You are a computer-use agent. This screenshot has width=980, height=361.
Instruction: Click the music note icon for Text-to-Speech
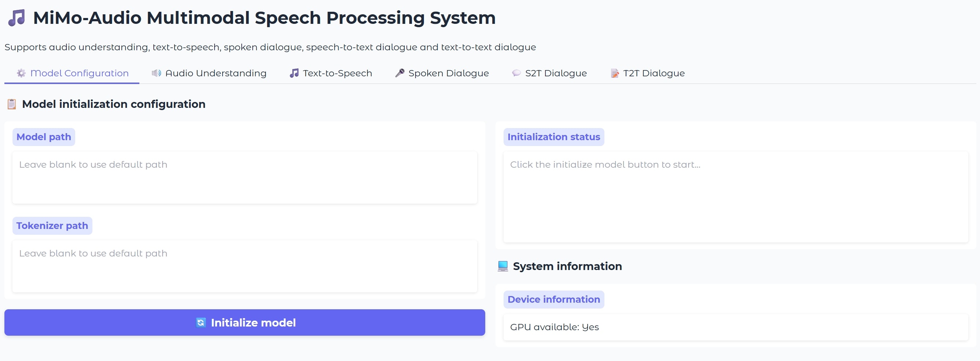pyautogui.click(x=294, y=73)
